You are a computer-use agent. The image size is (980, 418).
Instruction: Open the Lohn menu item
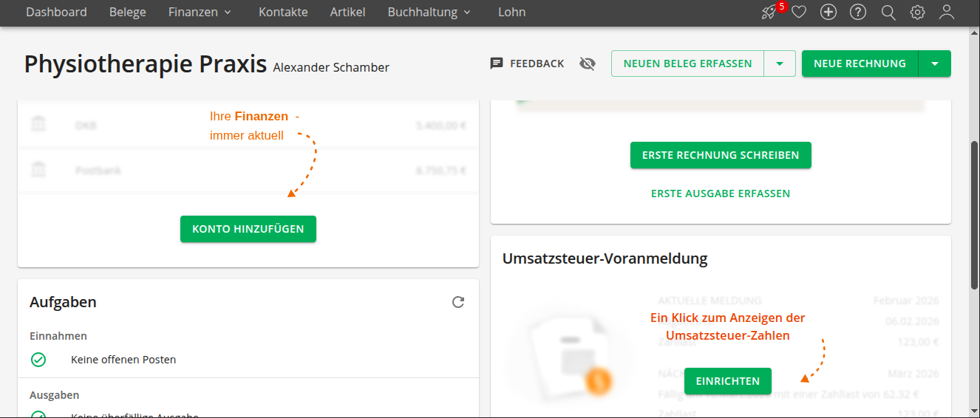point(512,12)
